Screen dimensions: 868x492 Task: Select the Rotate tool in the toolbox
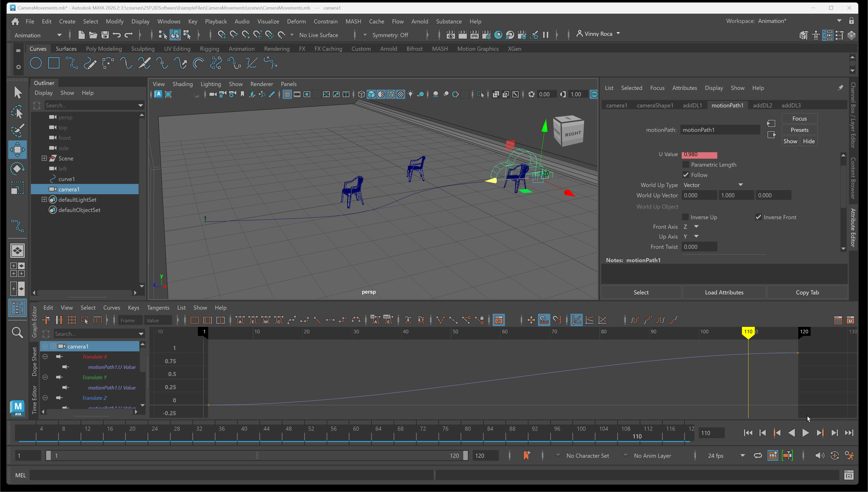tap(17, 169)
